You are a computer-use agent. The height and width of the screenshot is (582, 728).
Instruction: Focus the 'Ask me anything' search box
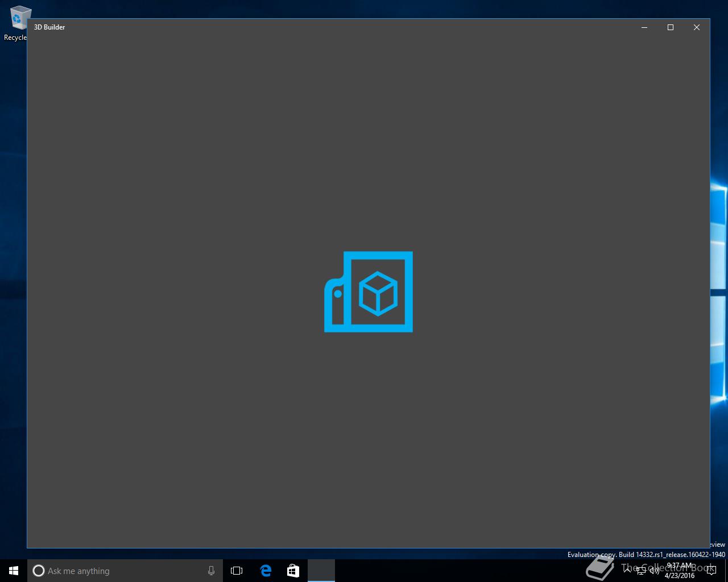coord(125,571)
